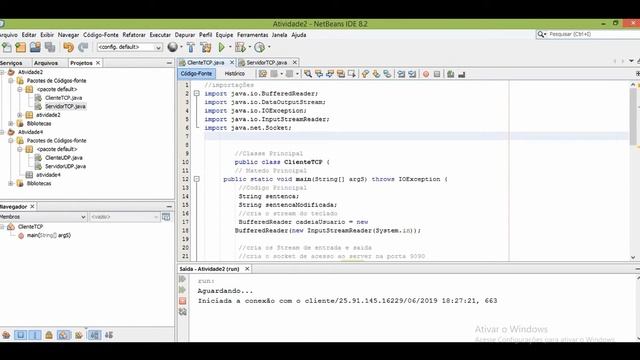Screen dimensions: 640x360
Task: Collapse the import block fold at line 2
Action: pos(196,93)
